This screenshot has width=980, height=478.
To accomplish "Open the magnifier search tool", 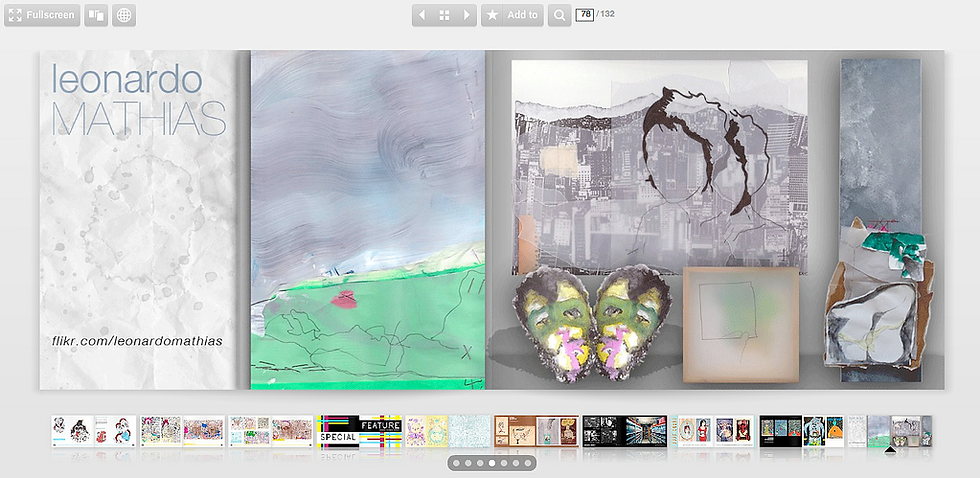I will 559,15.
